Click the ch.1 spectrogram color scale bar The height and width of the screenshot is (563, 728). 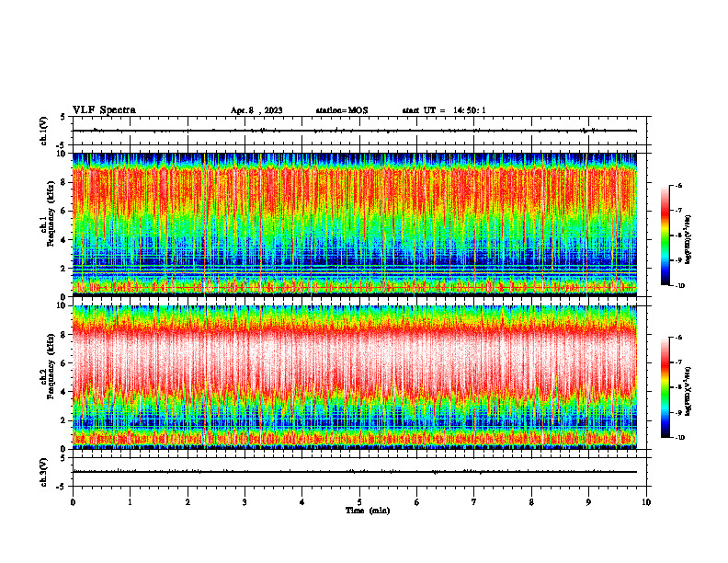pyautogui.click(x=665, y=236)
